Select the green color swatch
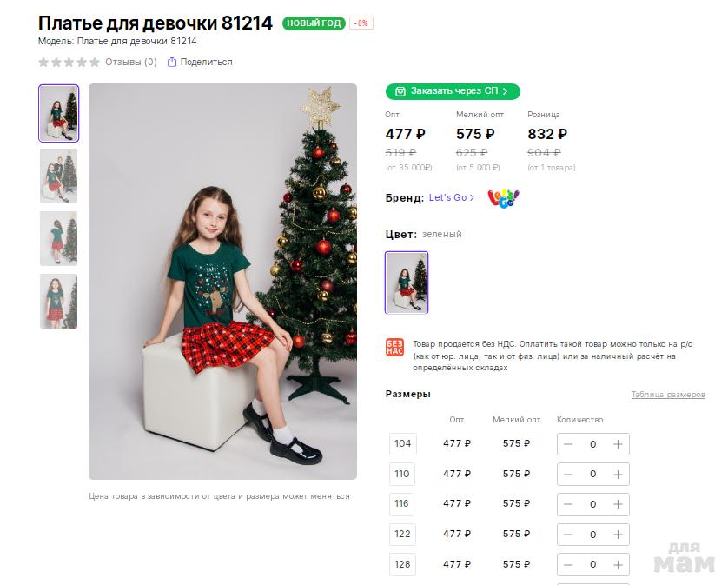 [407, 283]
